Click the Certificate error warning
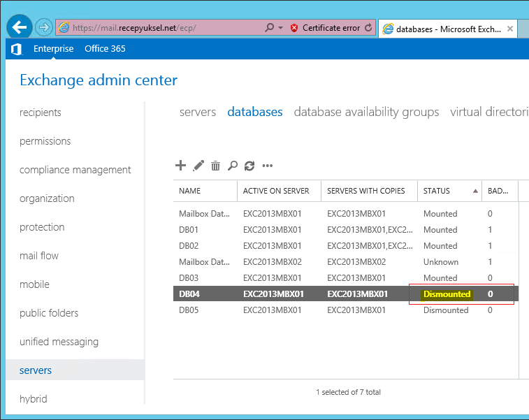 325,28
